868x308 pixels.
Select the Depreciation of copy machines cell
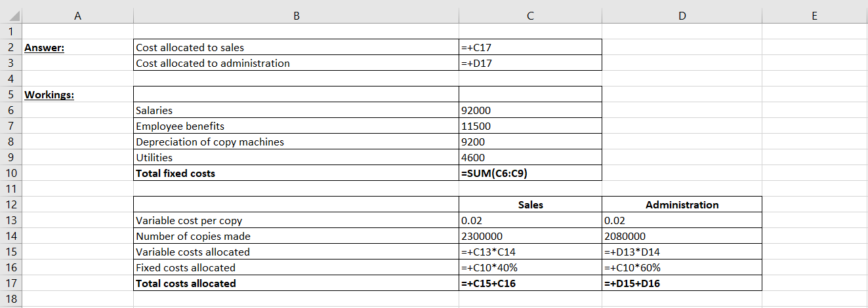(x=296, y=142)
